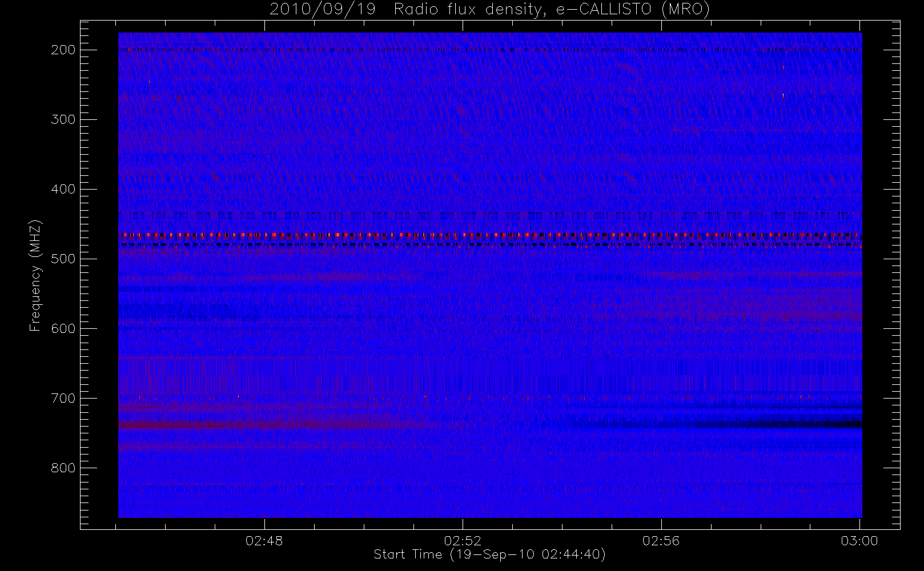924x571 pixels.
Task: Click the 'Start Time (19-Sep-10 02:44:40)' label
Action: pyautogui.click(x=489, y=554)
